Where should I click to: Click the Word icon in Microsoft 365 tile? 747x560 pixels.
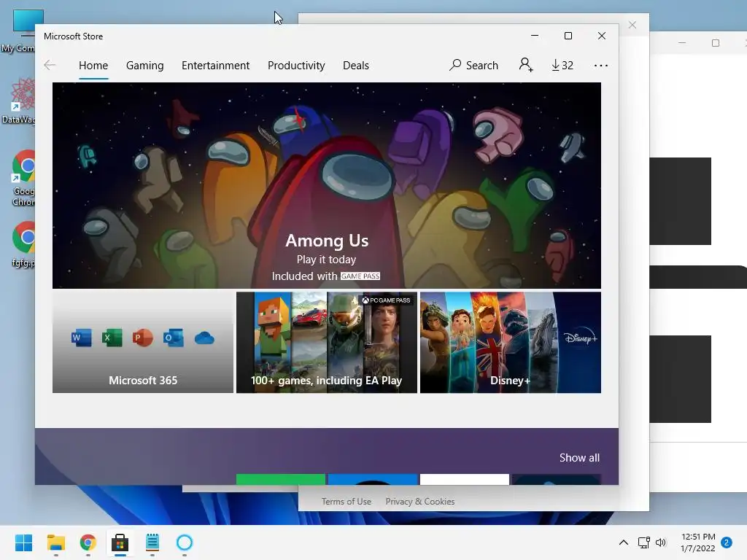click(82, 338)
